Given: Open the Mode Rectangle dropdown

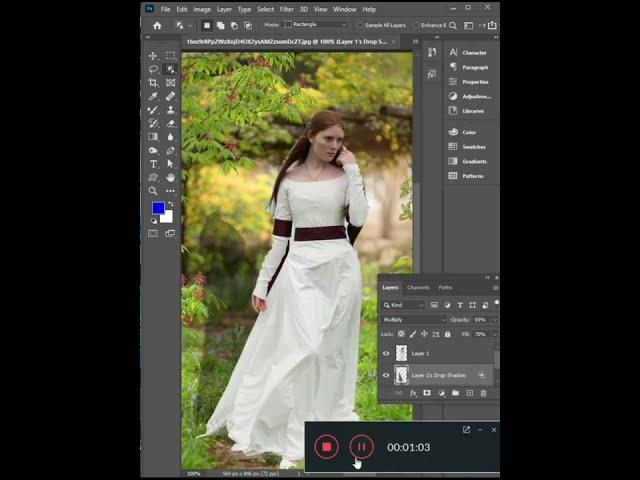Looking at the screenshot, I should point(316,24).
